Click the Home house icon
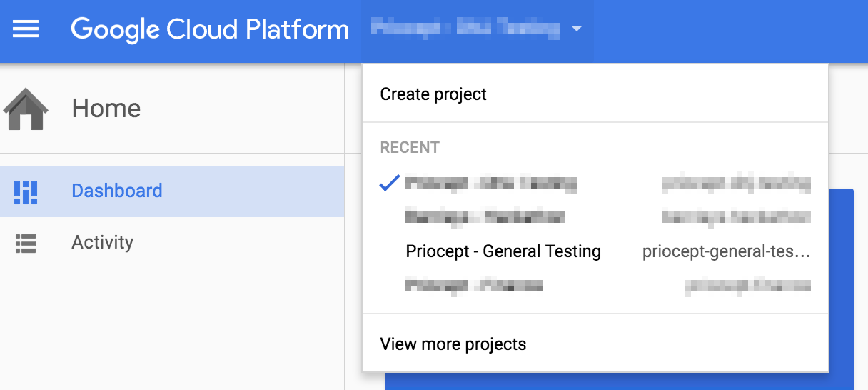This screenshot has width=868, height=390. click(26, 109)
